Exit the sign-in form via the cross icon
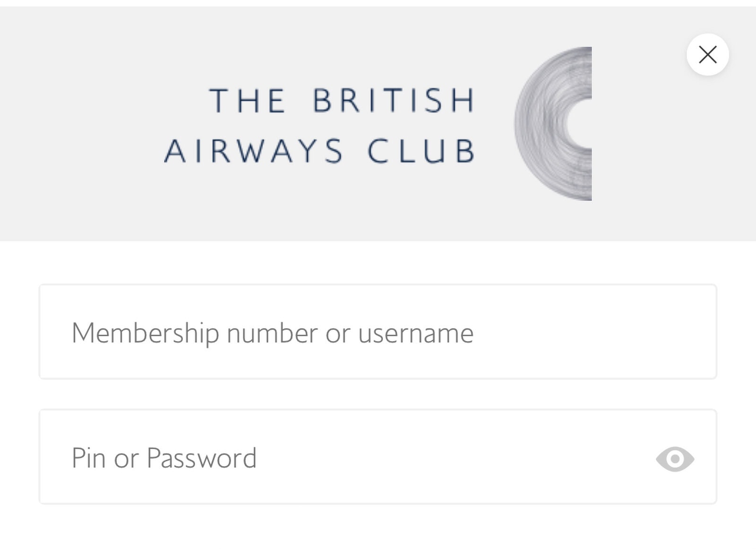This screenshot has width=756, height=549. (x=707, y=55)
